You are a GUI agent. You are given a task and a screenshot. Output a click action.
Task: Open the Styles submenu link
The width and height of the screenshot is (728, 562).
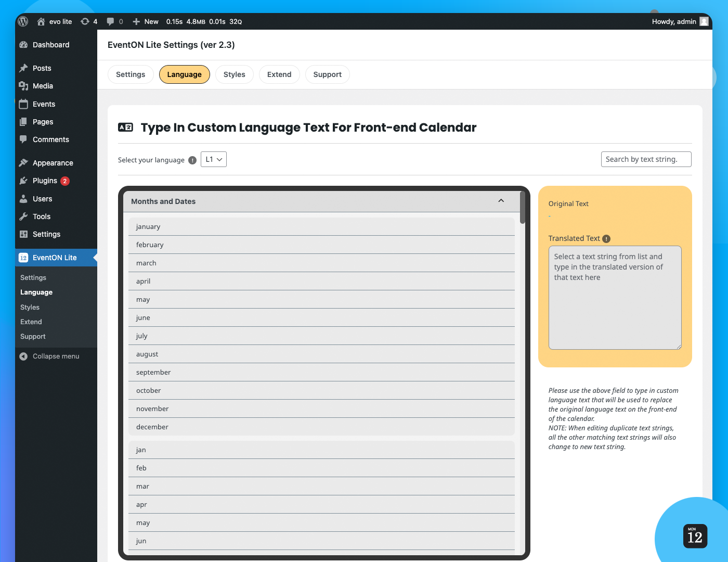tap(30, 308)
